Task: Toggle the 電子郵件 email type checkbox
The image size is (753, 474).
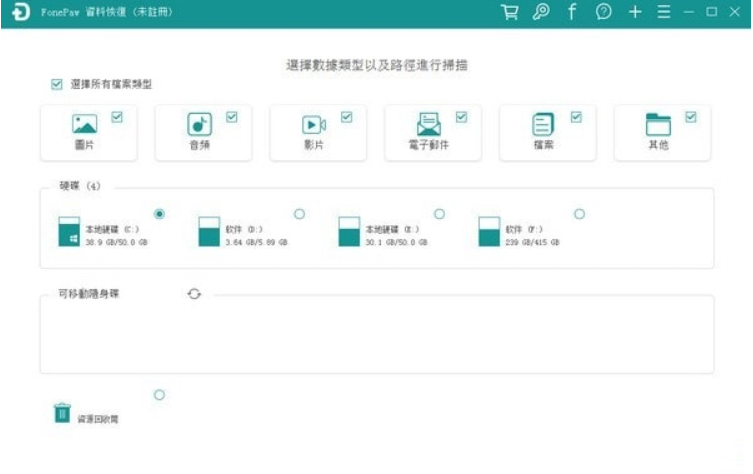Action: pyautogui.click(x=462, y=117)
